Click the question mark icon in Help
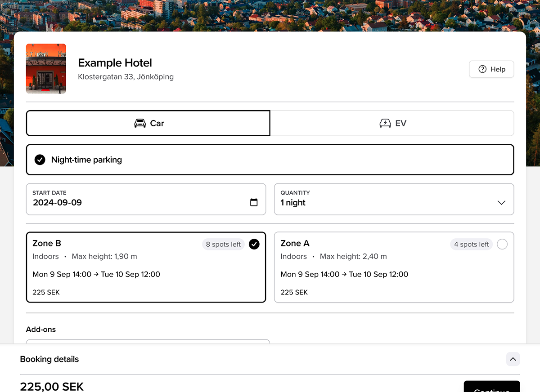The image size is (540, 392). [x=482, y=69]
